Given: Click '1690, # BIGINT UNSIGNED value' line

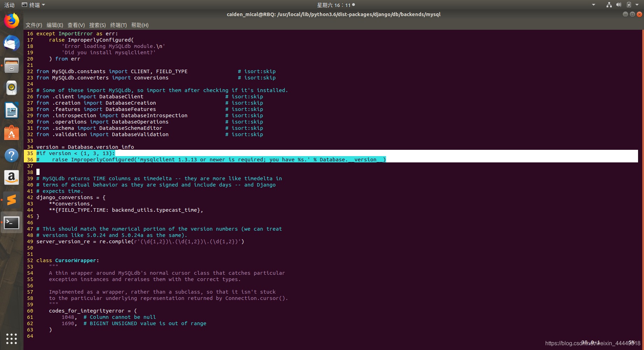Looking at the screenshot, I should click(x=134, y=323).
